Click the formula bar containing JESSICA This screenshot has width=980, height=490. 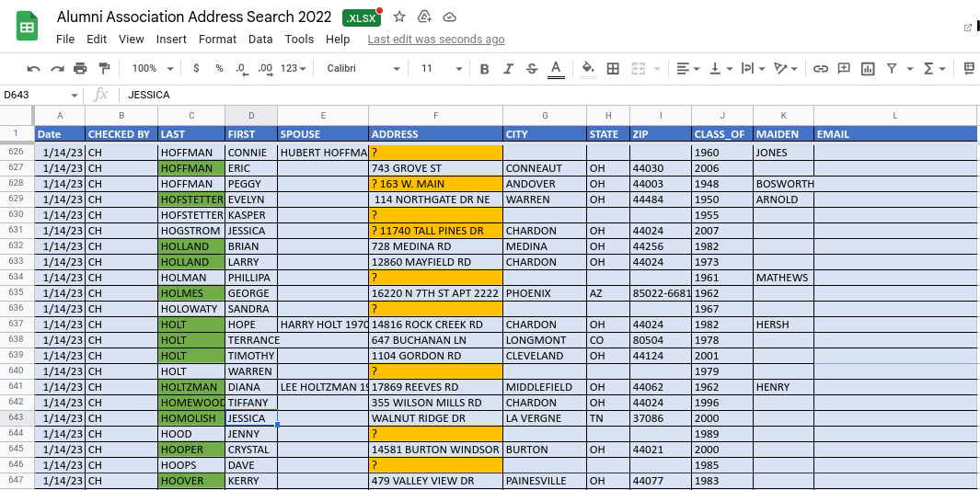[550, 95]
